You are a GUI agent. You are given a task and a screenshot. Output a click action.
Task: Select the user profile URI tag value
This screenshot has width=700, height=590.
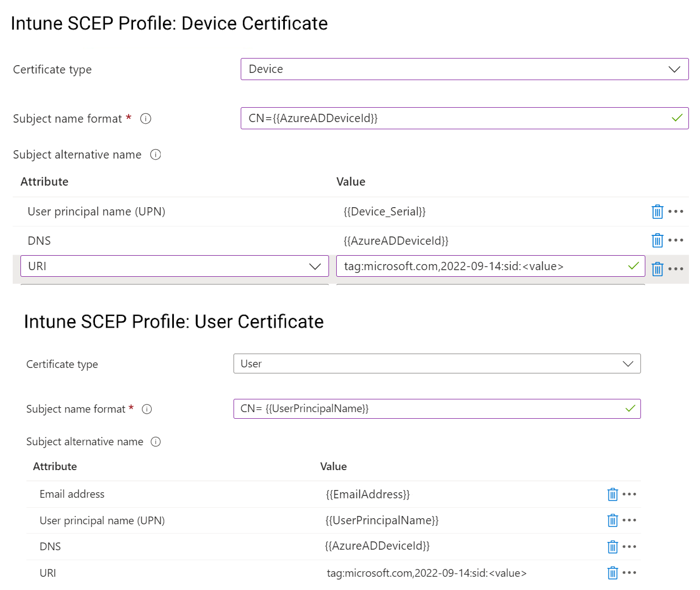point(427,573)
